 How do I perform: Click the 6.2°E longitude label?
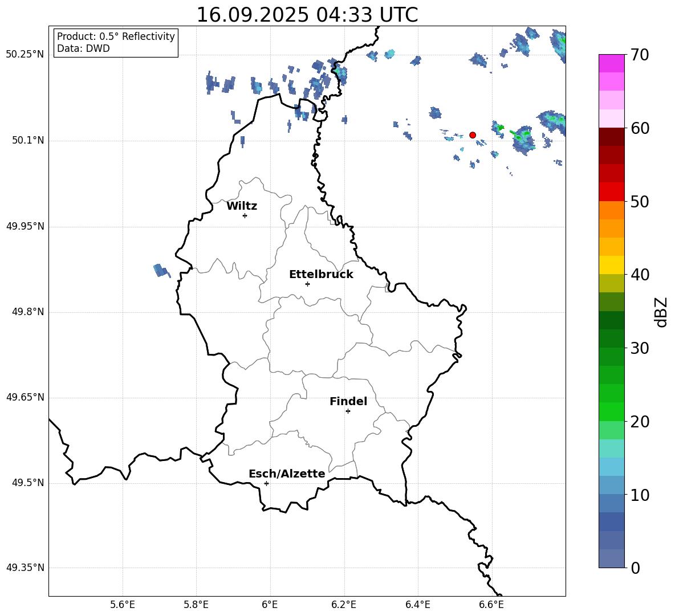pos(344,605)
